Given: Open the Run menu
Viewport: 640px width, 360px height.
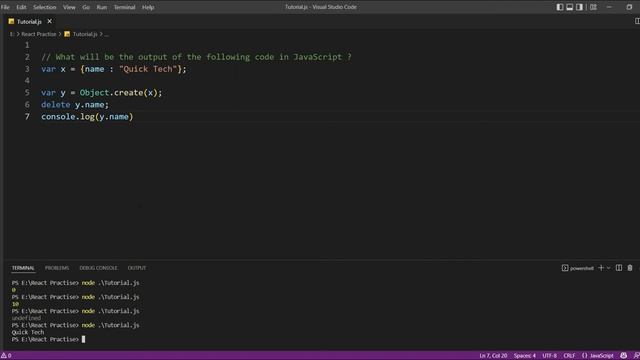Looking at the screenshot, I should pos(102,7).
